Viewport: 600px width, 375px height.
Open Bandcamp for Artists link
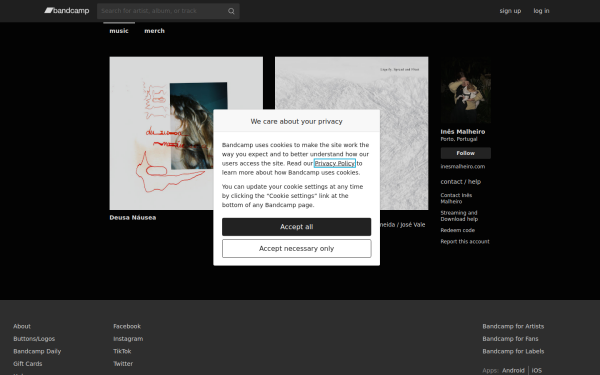[513, 326]
